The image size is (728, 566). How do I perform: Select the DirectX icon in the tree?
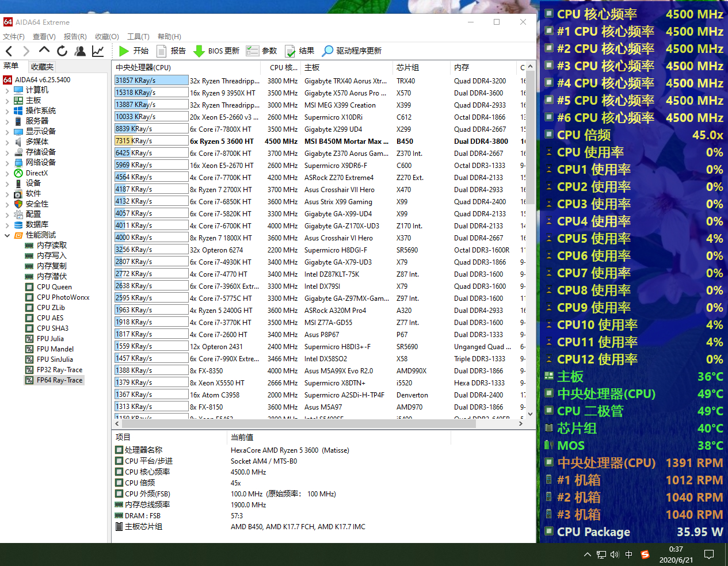18,173
